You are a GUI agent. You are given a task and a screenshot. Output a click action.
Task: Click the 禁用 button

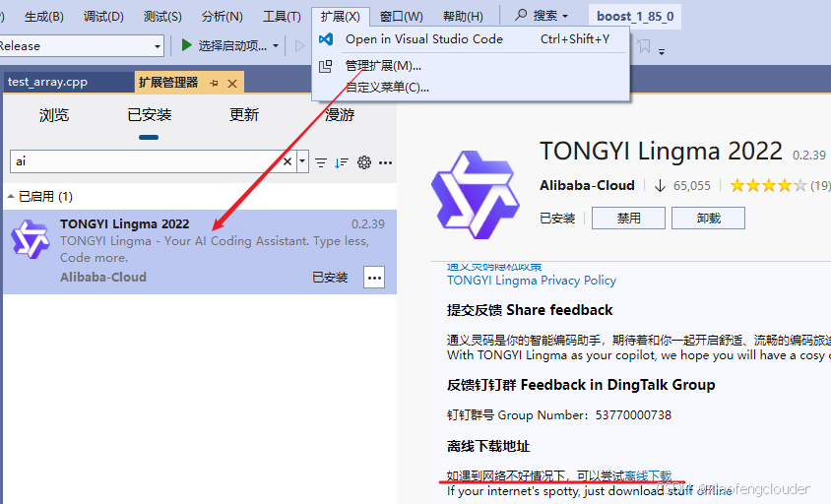[628, 219]
